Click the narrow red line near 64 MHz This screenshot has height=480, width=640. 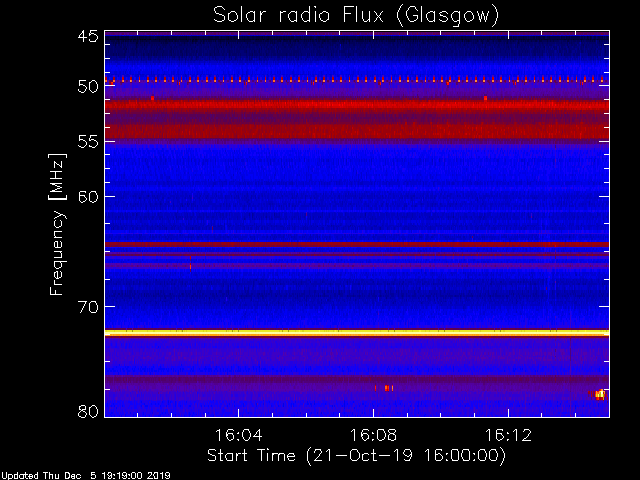pos(357,244)
